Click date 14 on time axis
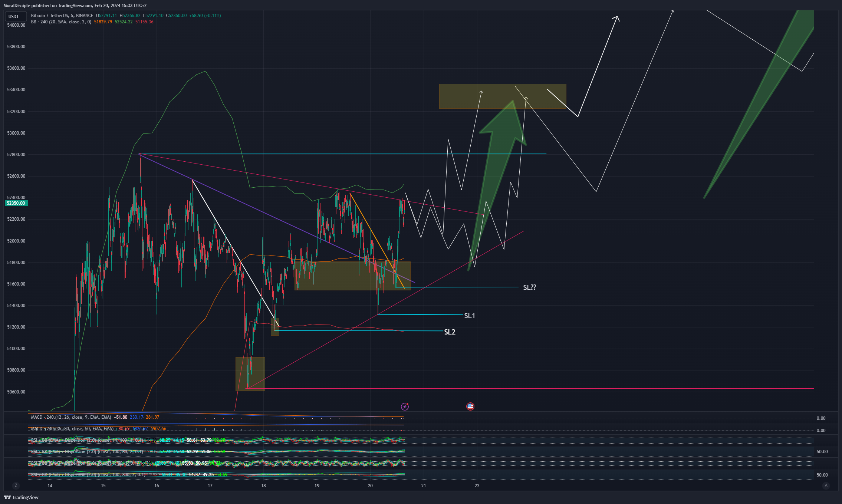Image resolution: width=842 pixels, height=504 pixels. 50,486
